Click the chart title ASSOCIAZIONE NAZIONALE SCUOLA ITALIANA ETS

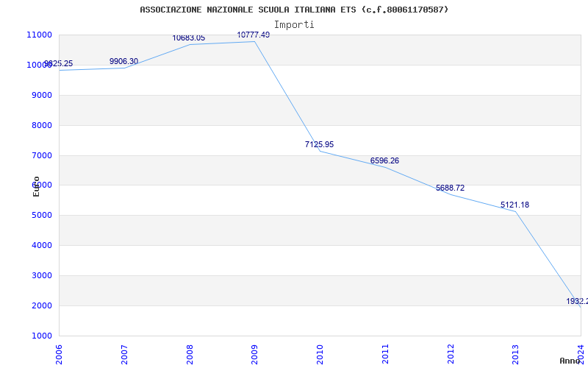294,10
